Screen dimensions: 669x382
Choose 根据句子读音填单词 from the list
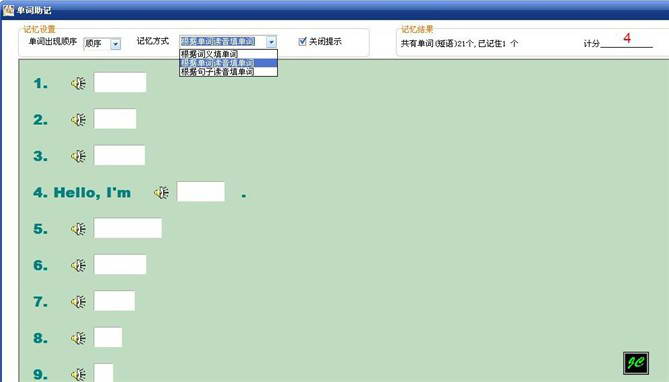(228, 72)
